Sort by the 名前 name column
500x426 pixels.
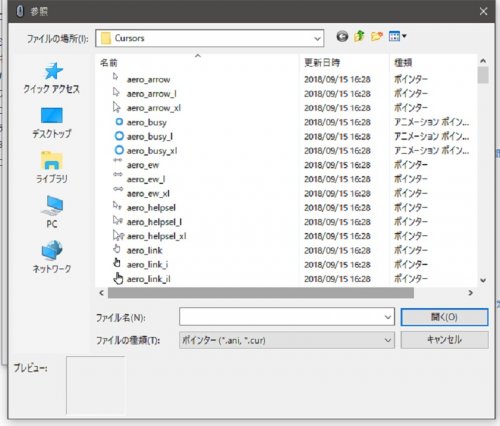pos(197,63)
